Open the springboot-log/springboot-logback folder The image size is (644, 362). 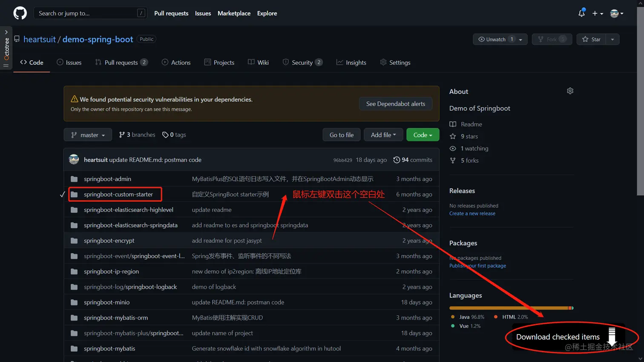130,287
